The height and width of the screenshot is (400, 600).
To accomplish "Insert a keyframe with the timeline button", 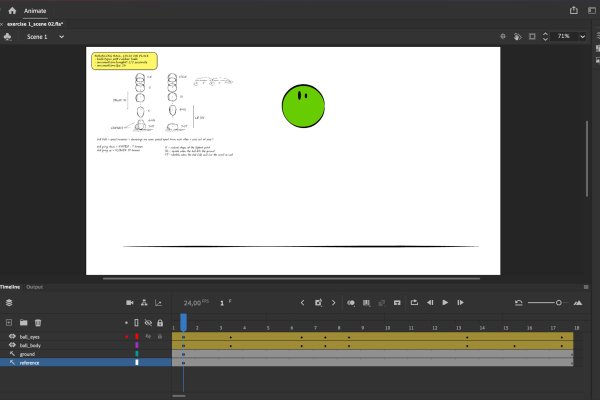I will [318, 303].
